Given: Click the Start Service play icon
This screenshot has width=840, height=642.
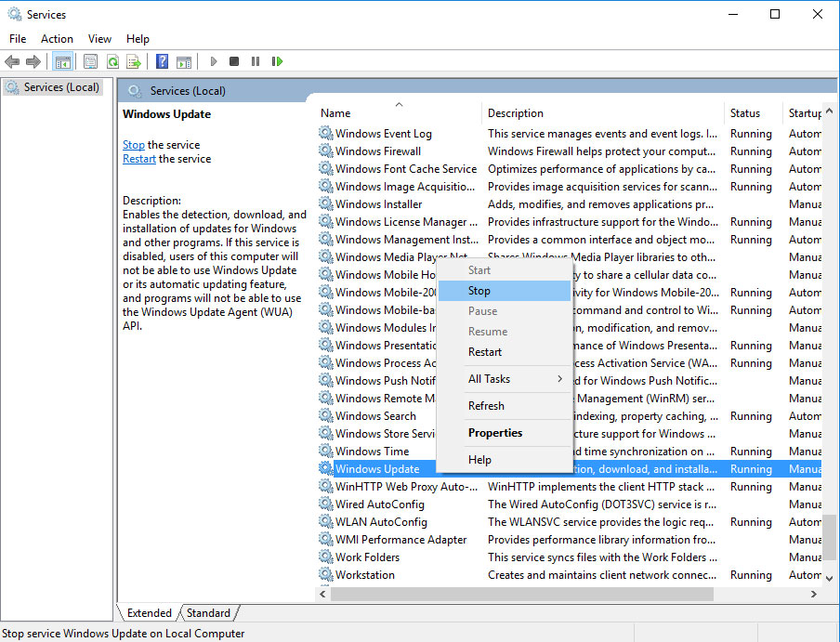Looking at the screenshot, I should click(x=213, y=61).
